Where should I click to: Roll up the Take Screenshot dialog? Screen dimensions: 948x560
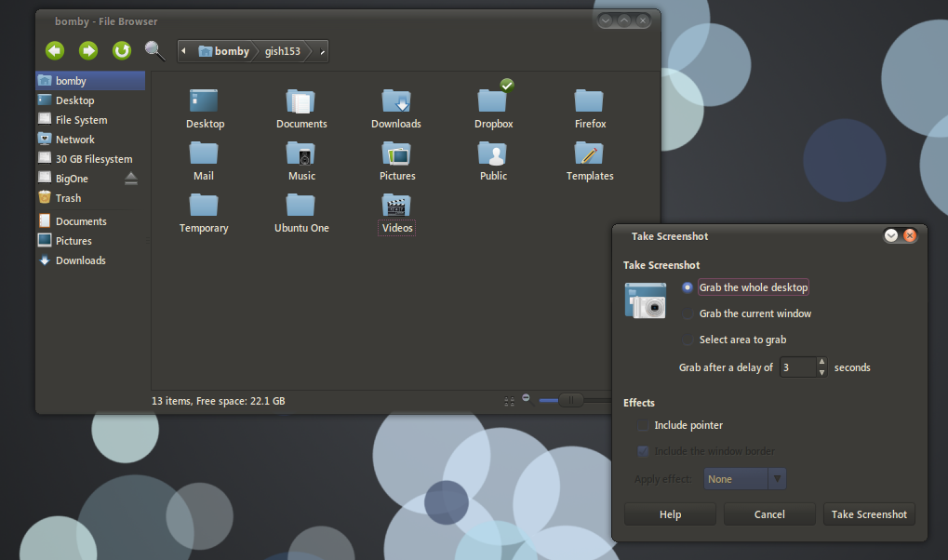tap(891, 235)
